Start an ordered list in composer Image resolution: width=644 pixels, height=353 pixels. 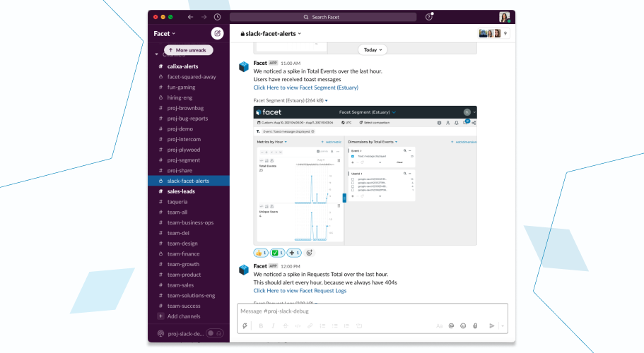(322, 326)
